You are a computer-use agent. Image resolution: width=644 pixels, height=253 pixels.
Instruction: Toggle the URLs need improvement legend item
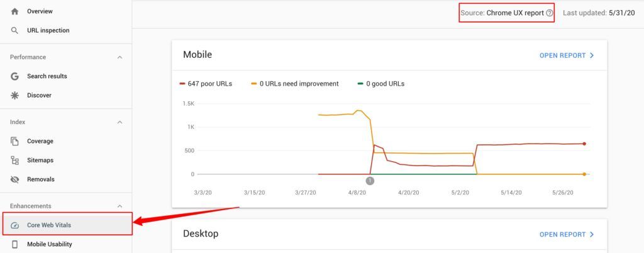pyautogui.click(x=295, y=84)
